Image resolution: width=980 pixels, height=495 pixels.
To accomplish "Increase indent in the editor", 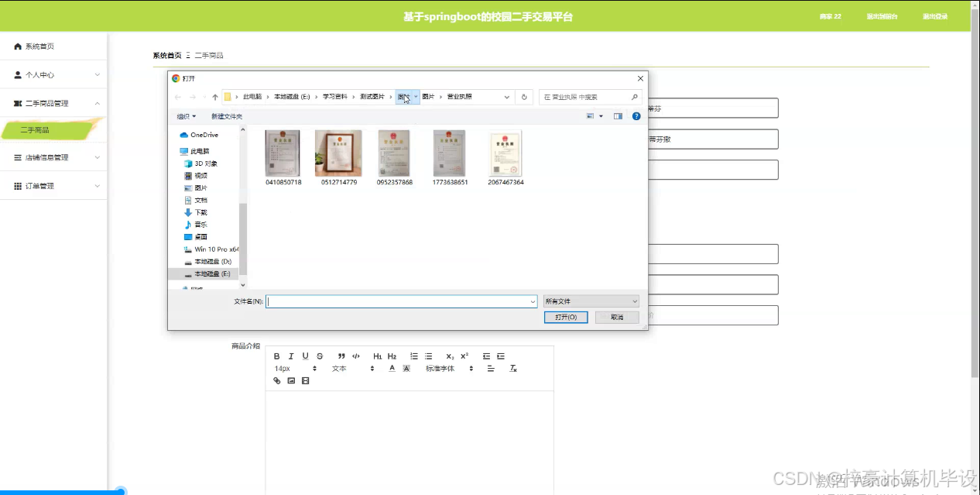I will [501, 356].
